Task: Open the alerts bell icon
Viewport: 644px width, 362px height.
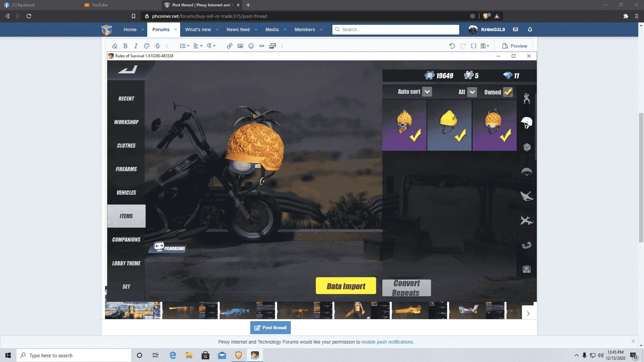Action: (x=530, y=29)
